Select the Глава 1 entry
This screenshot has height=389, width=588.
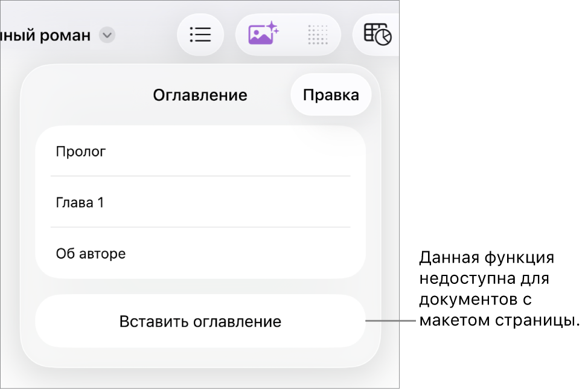(x=200, y=202)
